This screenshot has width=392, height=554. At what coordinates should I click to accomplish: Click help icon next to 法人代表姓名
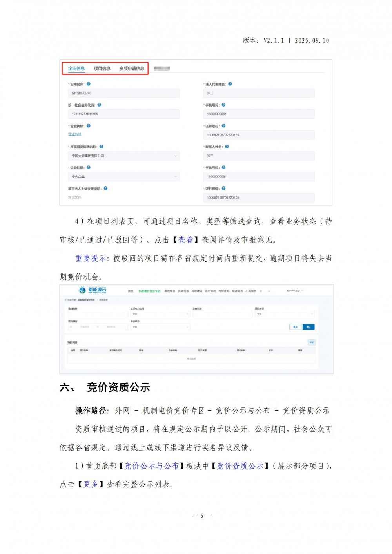click(x=230, y=84)
